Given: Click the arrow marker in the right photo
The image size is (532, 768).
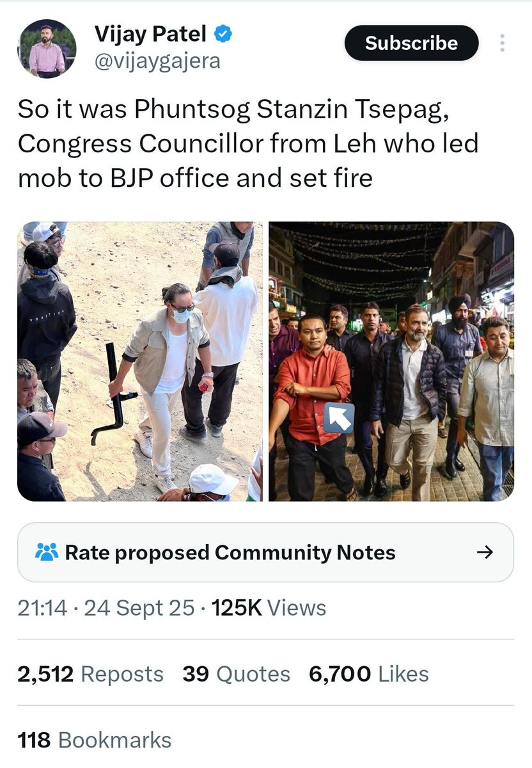Looking at the screenshot, I should coord(339,417).
